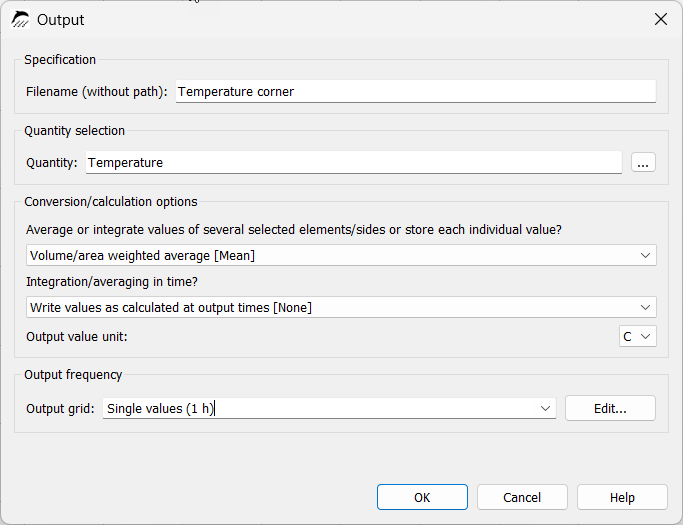Click the 'Specification' group heading
The width and height of the screenshot is (683, 525).
60,60
